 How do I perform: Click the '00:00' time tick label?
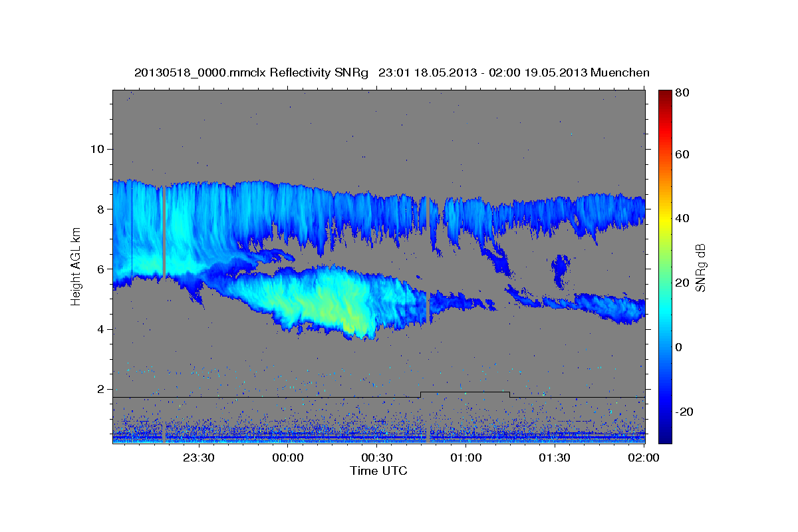tap(289, 458)
